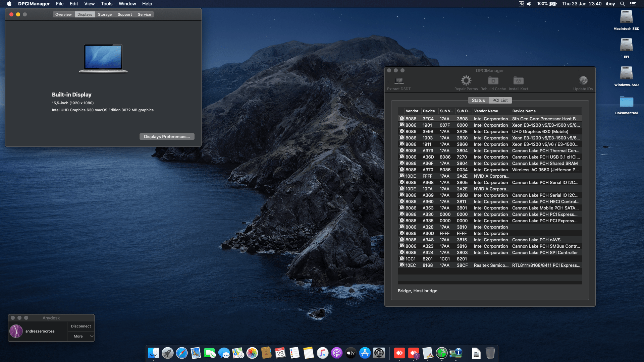Open Launchpad rocket icon in Dock
The image size is (644, 362).
168,353
